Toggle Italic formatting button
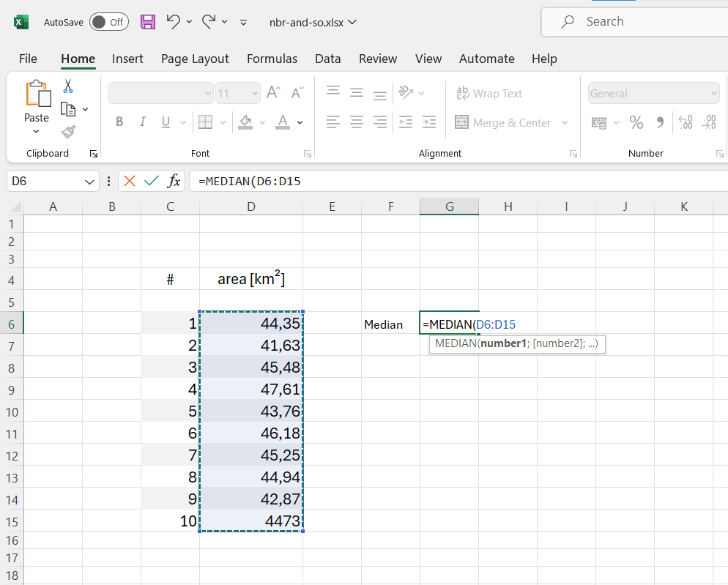Viewport: 728px width, 585px height. [x=142, y=122]
